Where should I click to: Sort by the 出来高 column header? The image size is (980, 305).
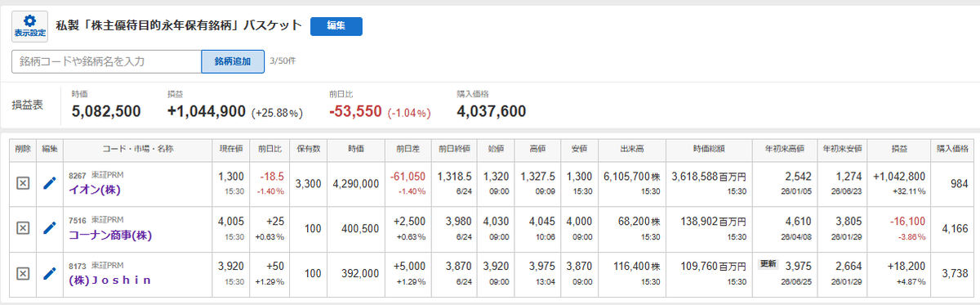(x=632, y=149)
